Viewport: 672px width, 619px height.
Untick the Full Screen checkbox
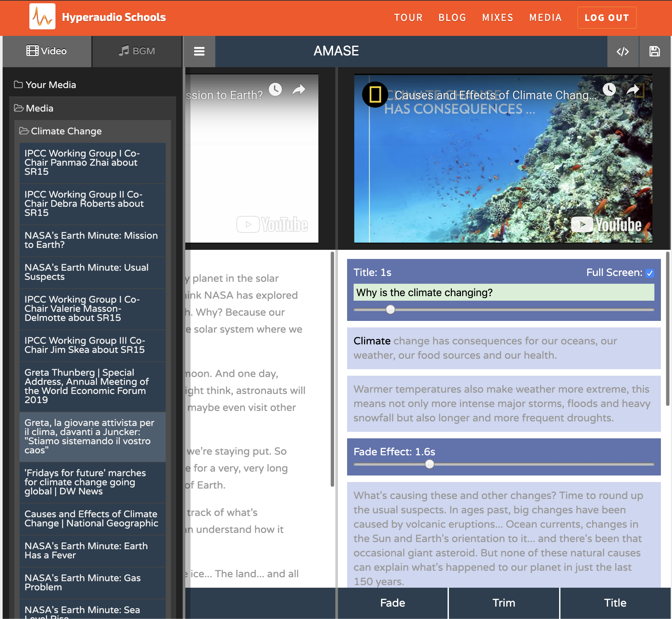point(650,273)
